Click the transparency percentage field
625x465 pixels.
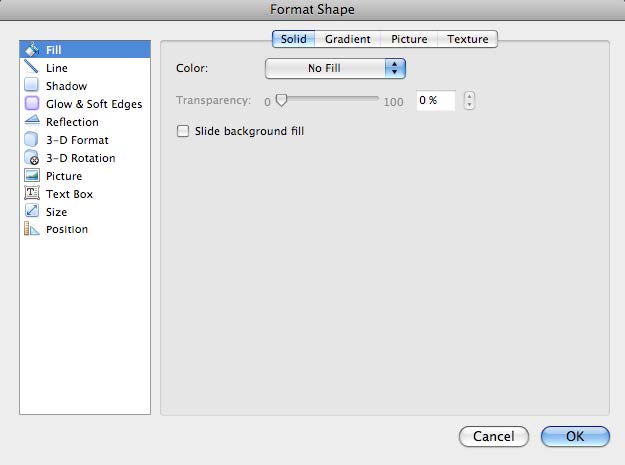click(435, 101)
